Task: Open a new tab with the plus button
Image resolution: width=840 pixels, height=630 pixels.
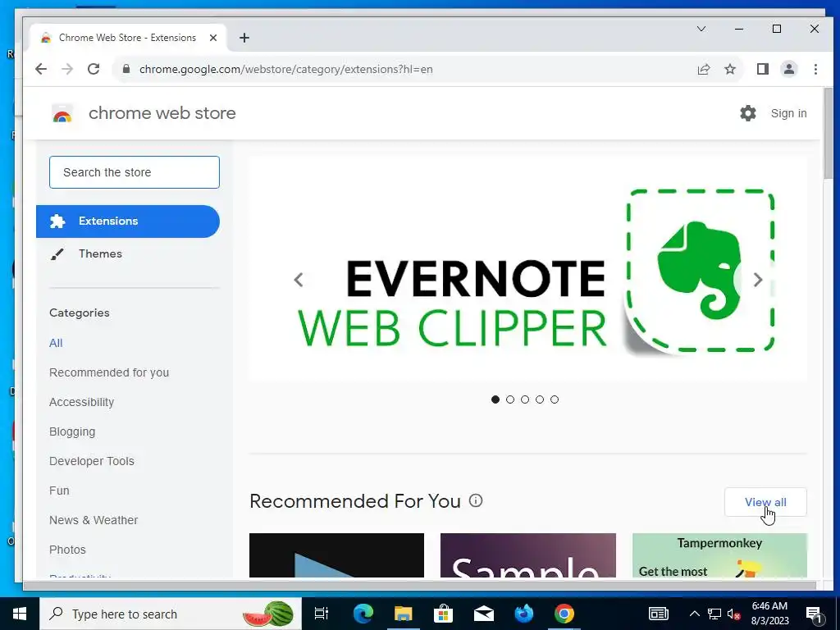Action: click(x=244, y=38)
